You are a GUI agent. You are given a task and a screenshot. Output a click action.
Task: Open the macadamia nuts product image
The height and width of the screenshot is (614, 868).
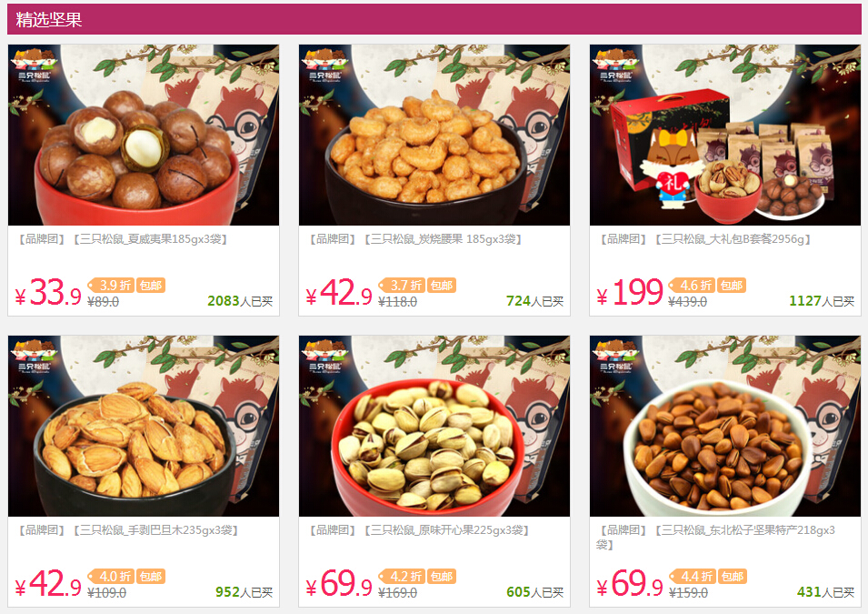click(x=144, y=135)
